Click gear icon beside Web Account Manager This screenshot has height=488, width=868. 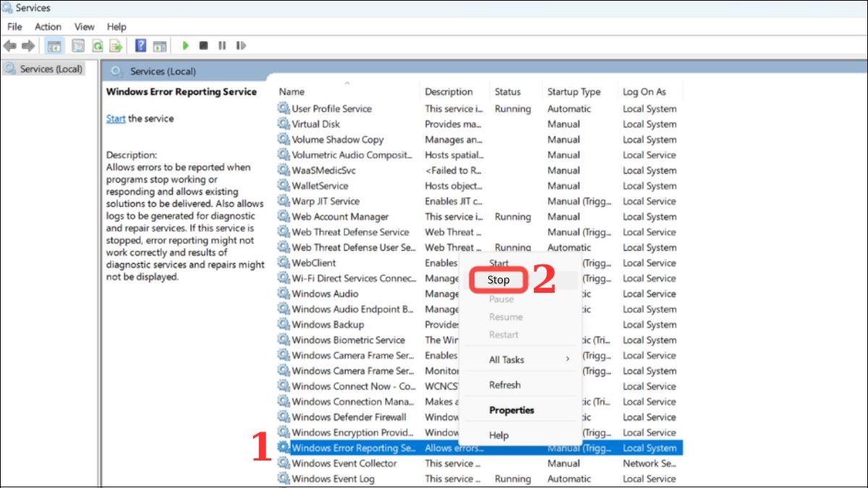(x=283, y=216)
